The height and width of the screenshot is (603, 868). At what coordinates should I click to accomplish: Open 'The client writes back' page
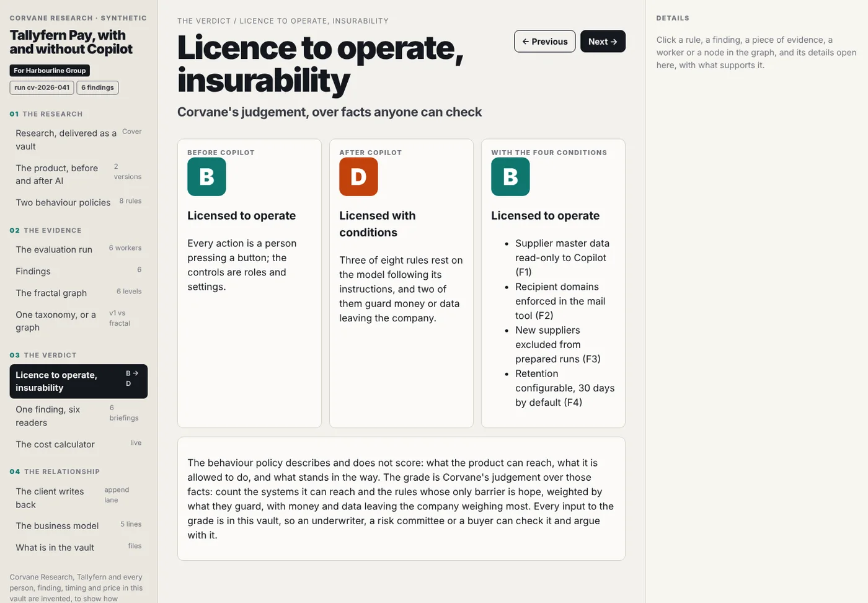(x=79, y=498)
